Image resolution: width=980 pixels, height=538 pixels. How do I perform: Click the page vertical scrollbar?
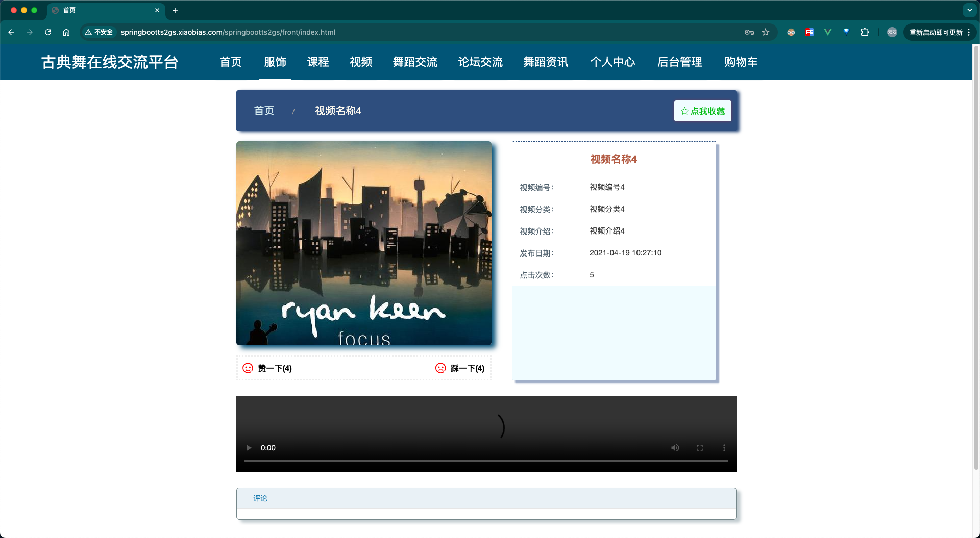pos(976,258)
